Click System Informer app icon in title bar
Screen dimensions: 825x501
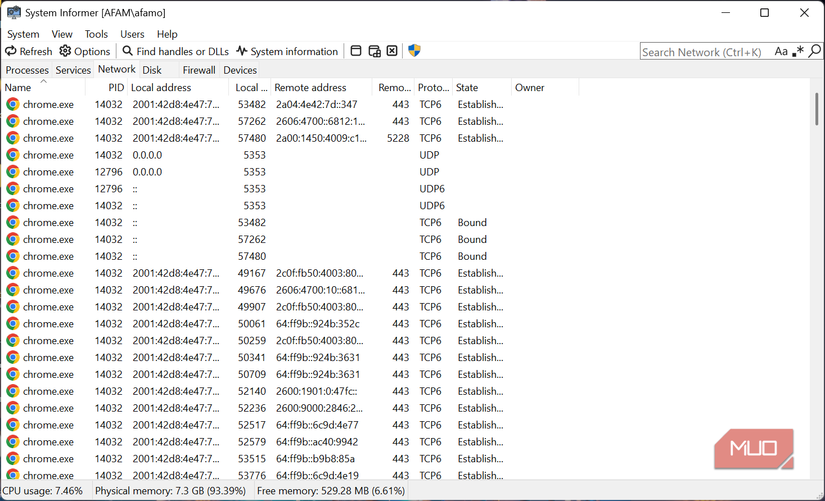[x=14, y=12]
